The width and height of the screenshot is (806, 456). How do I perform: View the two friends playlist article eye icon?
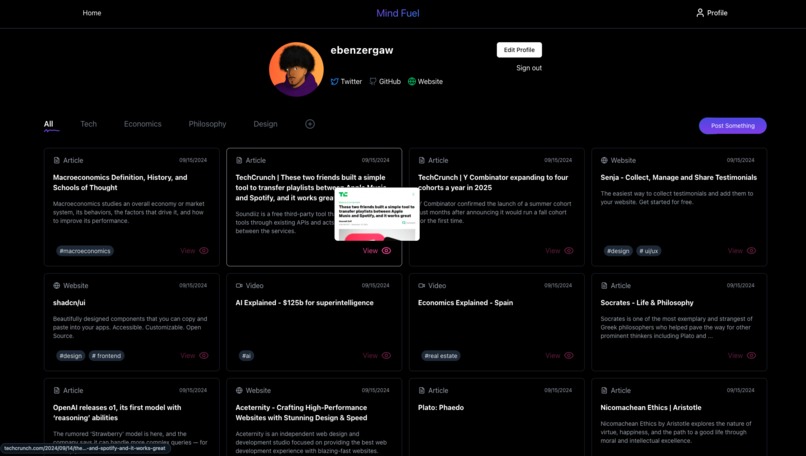(x=387, y=251)
